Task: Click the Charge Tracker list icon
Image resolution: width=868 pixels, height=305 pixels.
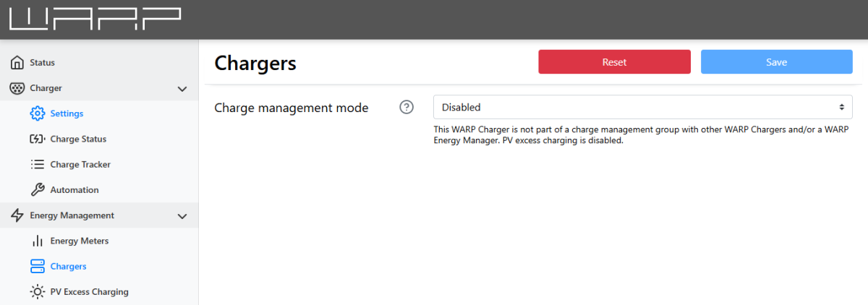Action: coord(38,165)
